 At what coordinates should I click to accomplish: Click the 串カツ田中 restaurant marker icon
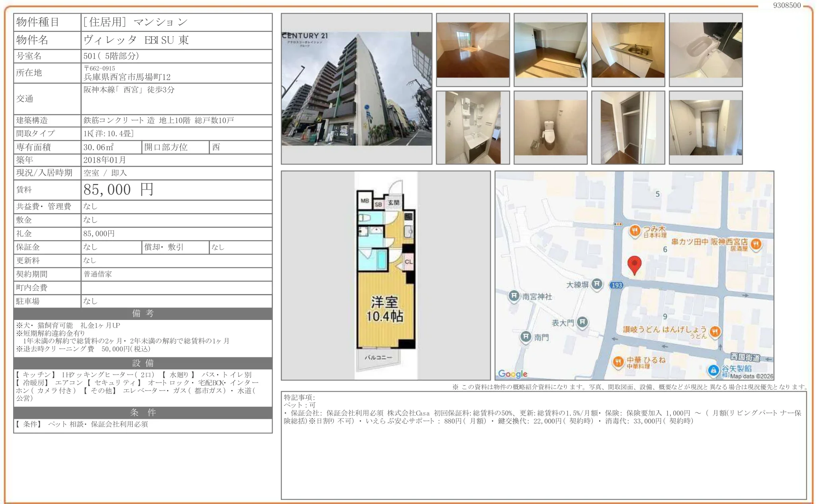click(756, 243)
